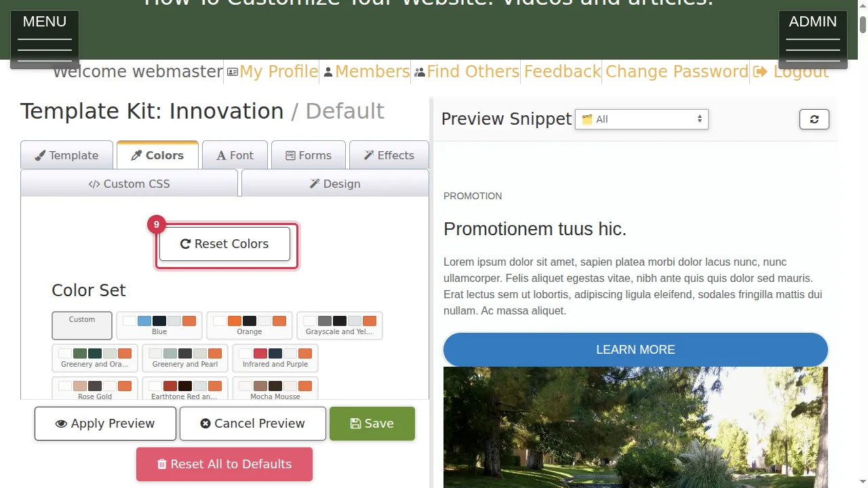Screen dimensions: 868x488
Task: Select the Orange color set
Action: [x=250, y=325]
